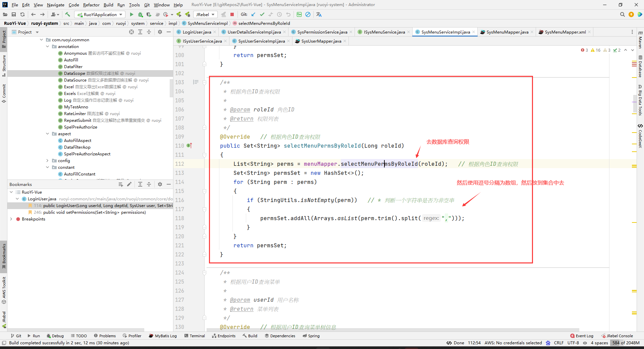
Task: Click the CRLF line separator status entry
Action: 559,343
